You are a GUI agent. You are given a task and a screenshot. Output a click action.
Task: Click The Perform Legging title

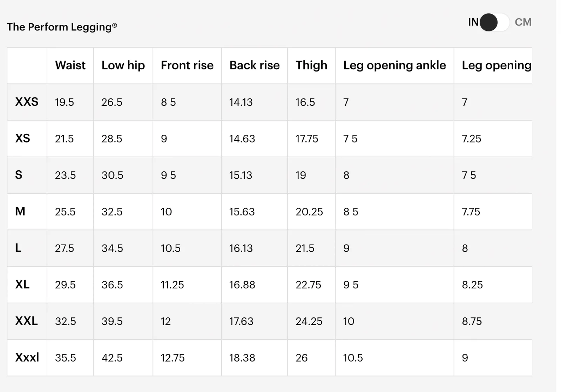(62, 27)
